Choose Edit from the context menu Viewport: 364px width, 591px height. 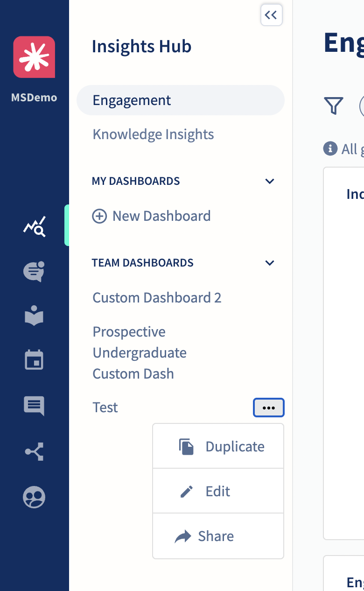tap(218, 491)
